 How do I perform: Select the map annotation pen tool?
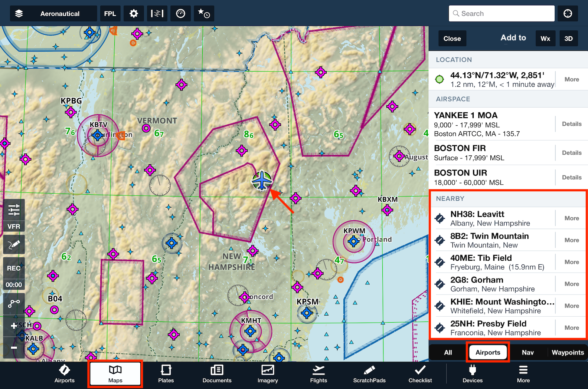14,245
